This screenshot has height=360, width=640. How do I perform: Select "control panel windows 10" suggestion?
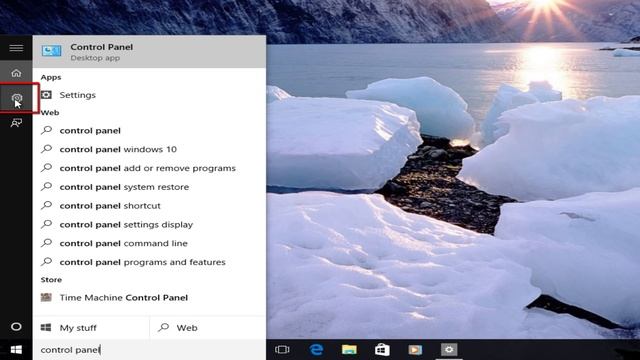(x=149, y=149)
